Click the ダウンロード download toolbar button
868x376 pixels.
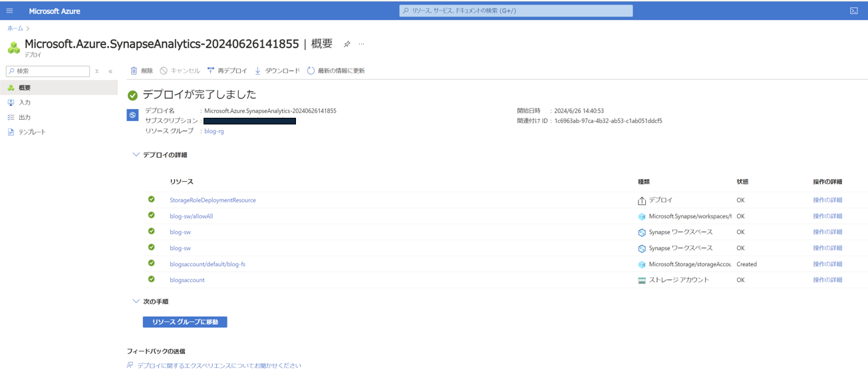(x=277, y=71)
